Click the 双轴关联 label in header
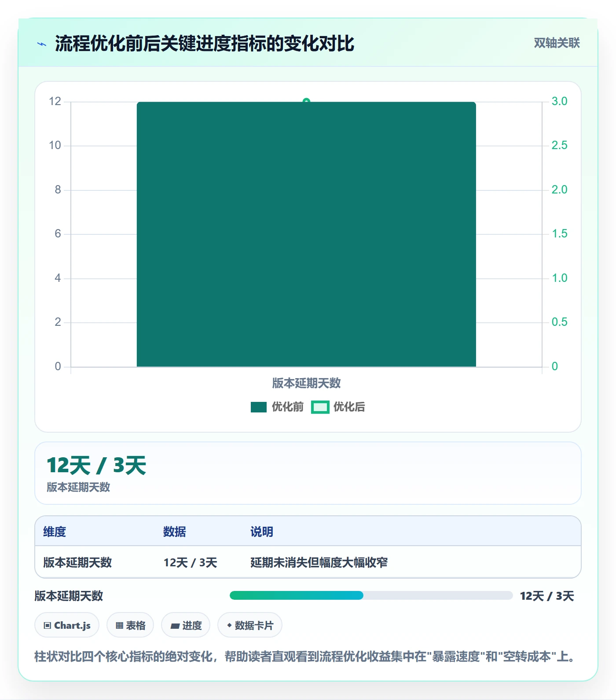Screen dimensions: 616x700 point(557,43)
